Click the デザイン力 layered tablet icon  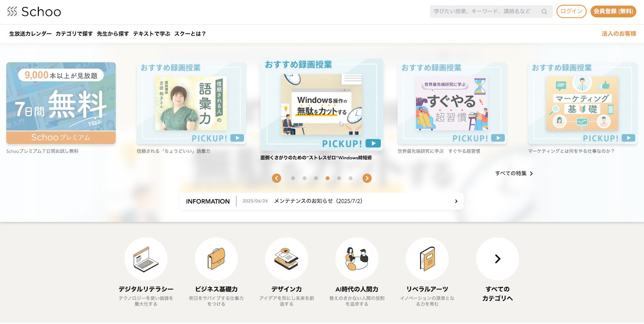coord(287,259)
